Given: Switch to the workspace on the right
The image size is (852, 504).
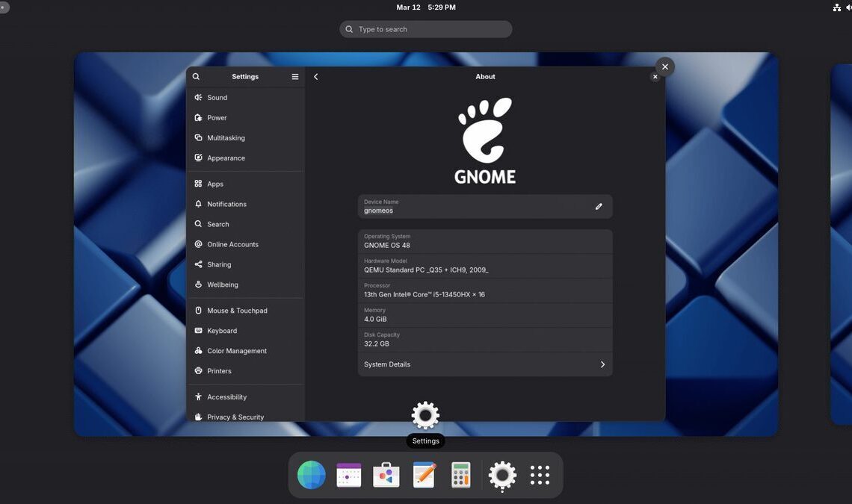Looking at the screenshot, I should pos(842,244).
